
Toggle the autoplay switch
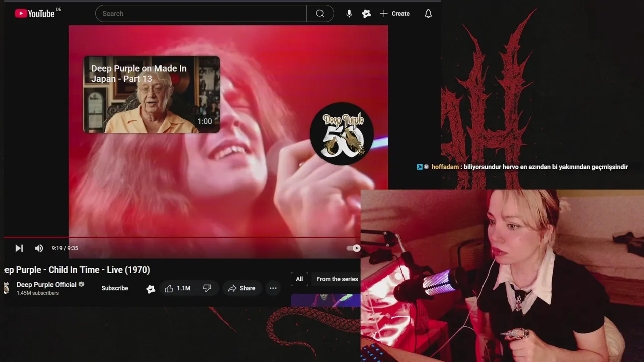354,248
